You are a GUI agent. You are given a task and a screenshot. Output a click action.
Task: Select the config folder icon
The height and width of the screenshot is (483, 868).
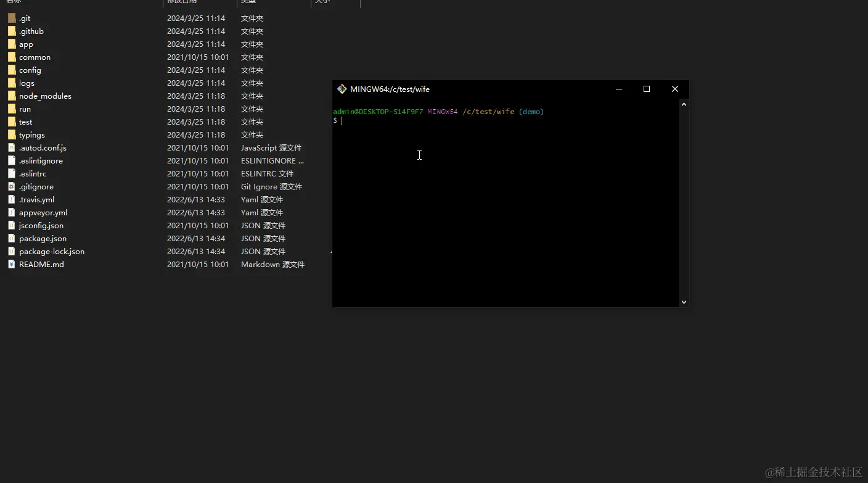tap(12, 70)
